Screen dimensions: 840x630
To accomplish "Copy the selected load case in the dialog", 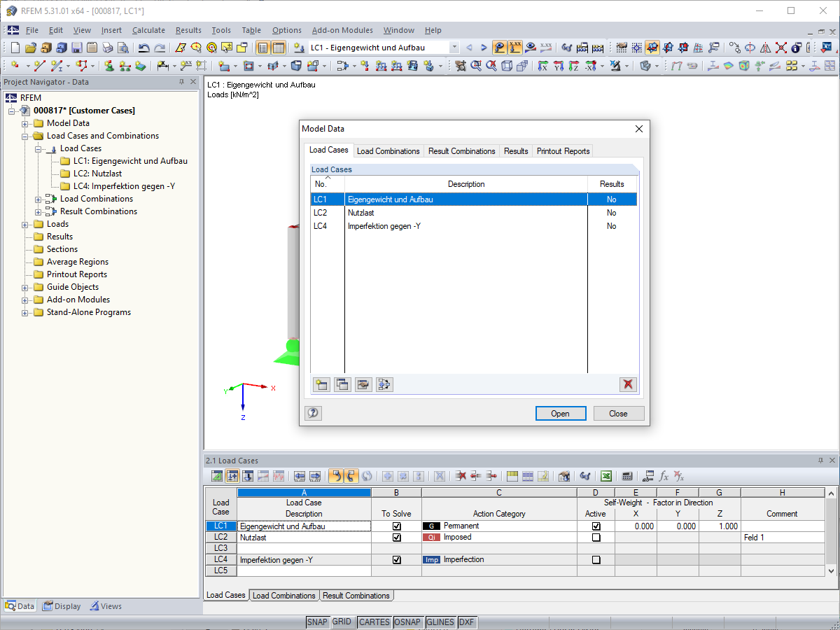I will click(342, 384).
